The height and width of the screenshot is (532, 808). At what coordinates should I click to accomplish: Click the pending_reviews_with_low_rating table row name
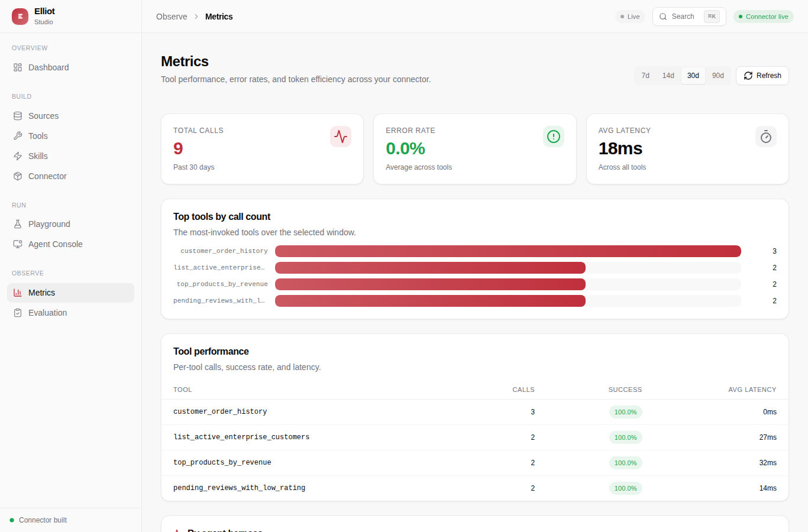(x=240, y=488)
